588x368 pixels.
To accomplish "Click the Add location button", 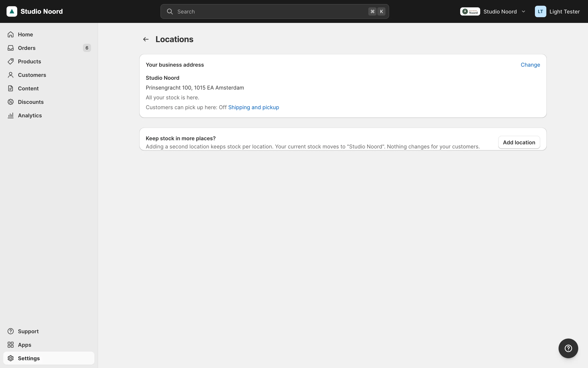I will coord(519,142).
